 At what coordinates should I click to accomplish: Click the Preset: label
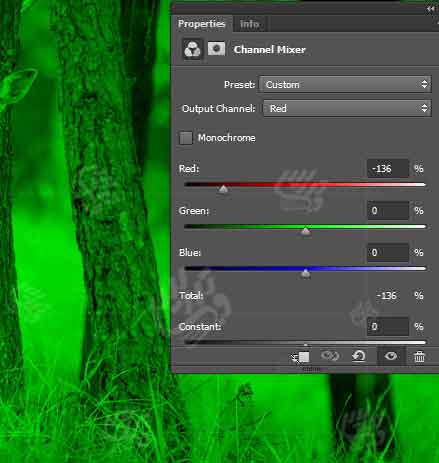click(x=239, y=85)
